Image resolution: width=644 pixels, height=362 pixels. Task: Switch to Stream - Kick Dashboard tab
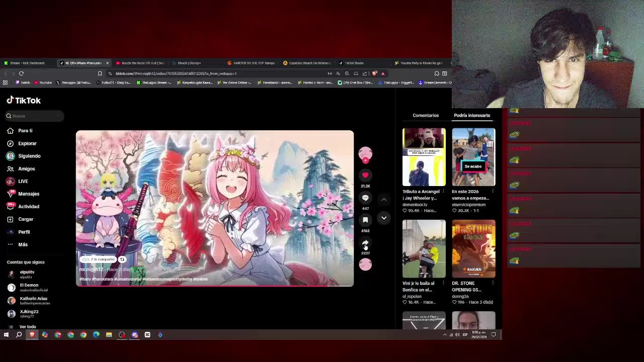[27, 63]
